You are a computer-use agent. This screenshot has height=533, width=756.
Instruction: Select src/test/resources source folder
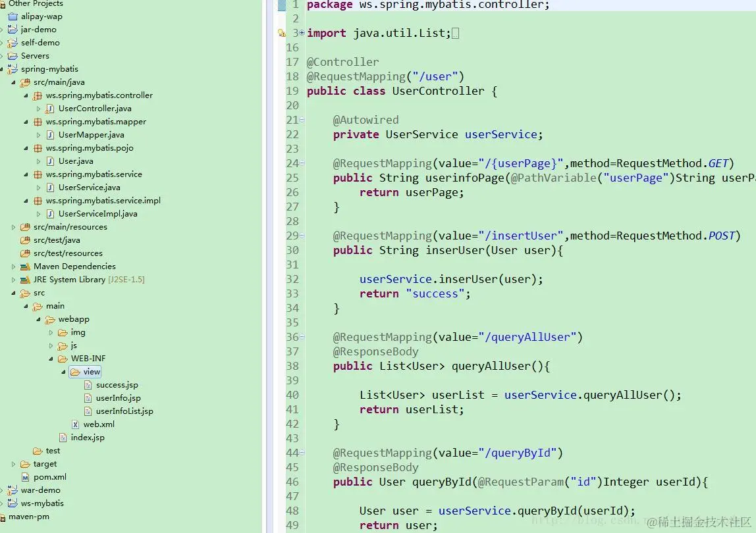click(x=68, y=253)
